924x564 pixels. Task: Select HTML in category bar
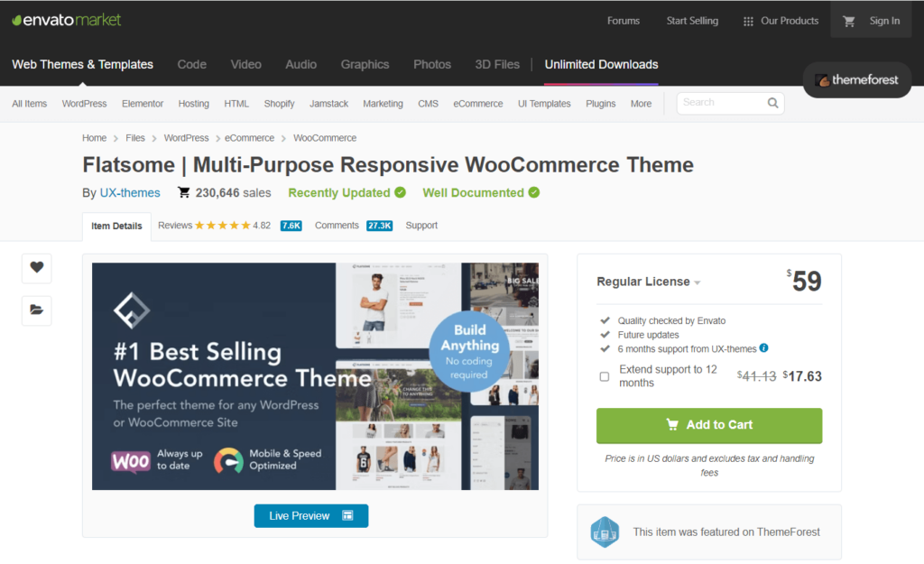(236, 104)
